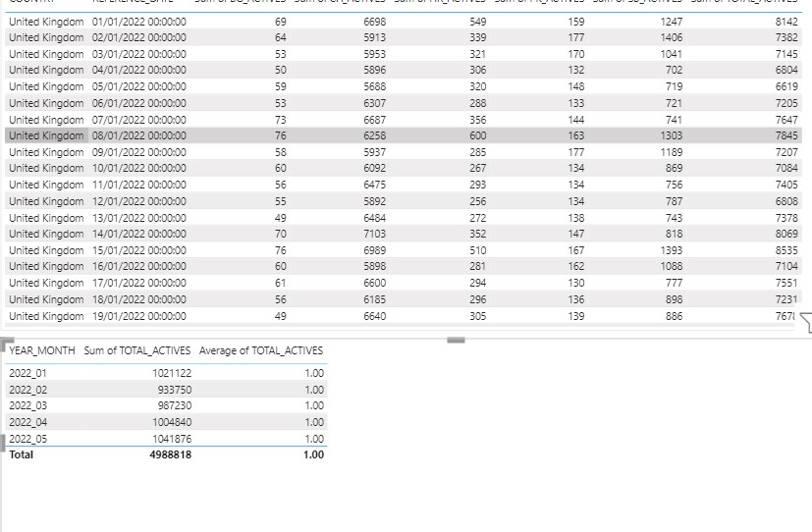812x532 pixels.
Task: Select date 15/01/2022 00:00:00 cell
Action: point(139,250)
